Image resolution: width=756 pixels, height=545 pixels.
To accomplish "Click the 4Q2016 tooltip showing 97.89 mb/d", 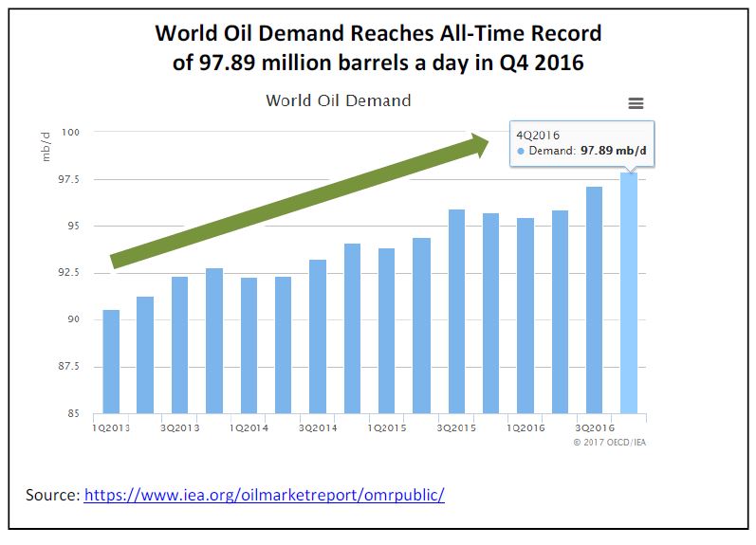I will point(581,143).
